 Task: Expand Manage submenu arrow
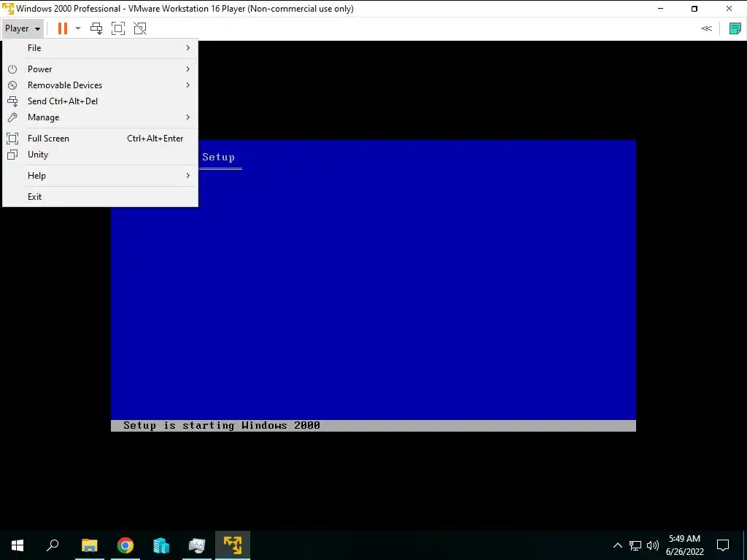(x=188, y=117)
